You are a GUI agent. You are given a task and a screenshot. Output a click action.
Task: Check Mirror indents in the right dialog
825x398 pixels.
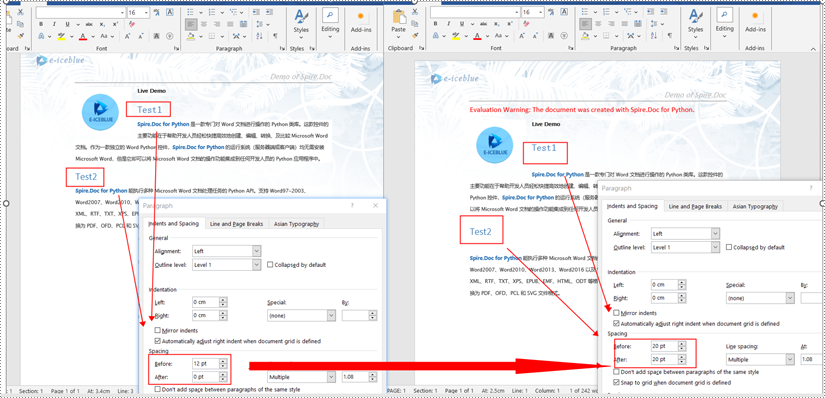617,313
